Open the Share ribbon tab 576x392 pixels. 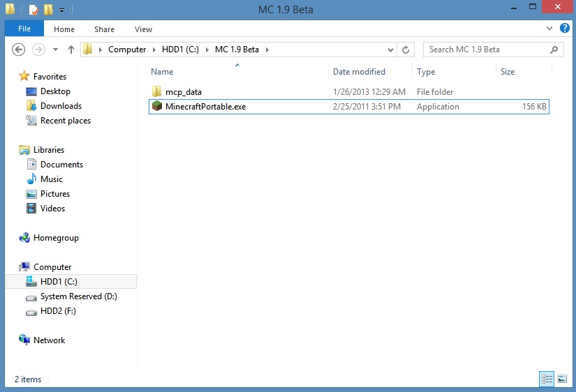[x=105, y=29]
